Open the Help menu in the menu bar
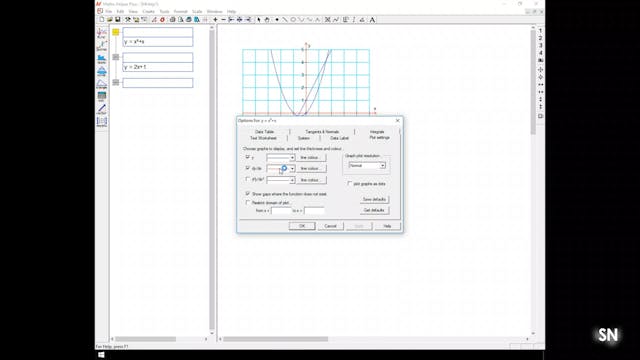Screen dimensions: 640x360 click(231, 11)
